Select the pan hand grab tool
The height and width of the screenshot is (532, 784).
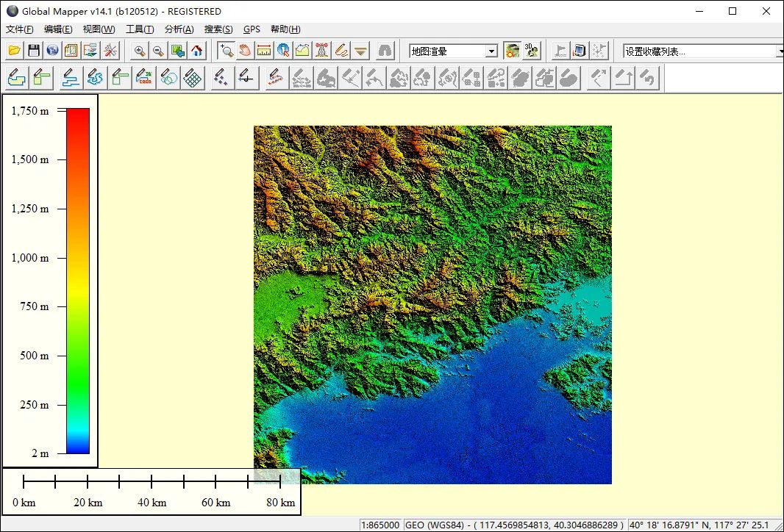(244, 51)
